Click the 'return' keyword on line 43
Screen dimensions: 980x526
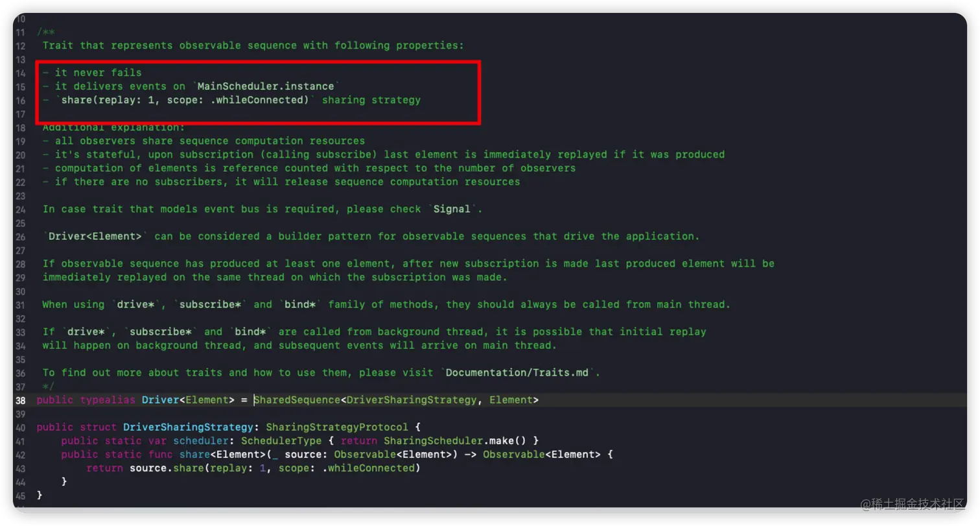[104, 468]
